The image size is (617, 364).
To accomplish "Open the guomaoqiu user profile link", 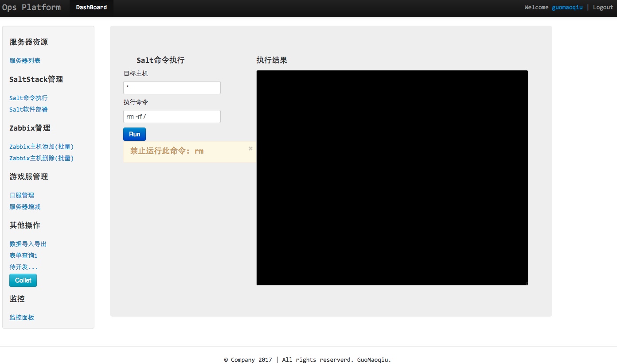I will [x=567, y=7].
